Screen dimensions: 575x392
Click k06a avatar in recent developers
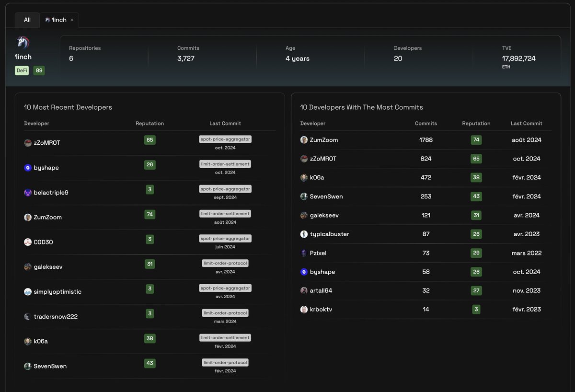[28, 341]
